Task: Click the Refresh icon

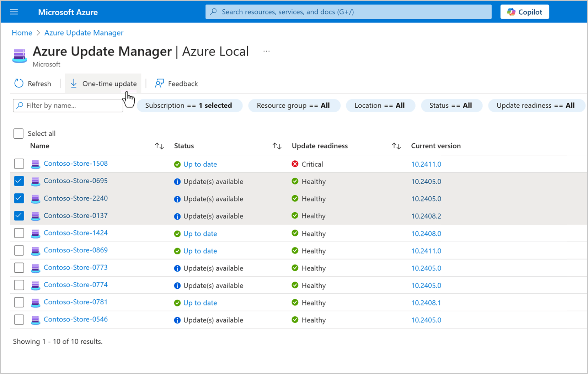Action: (x=18, y=83)
